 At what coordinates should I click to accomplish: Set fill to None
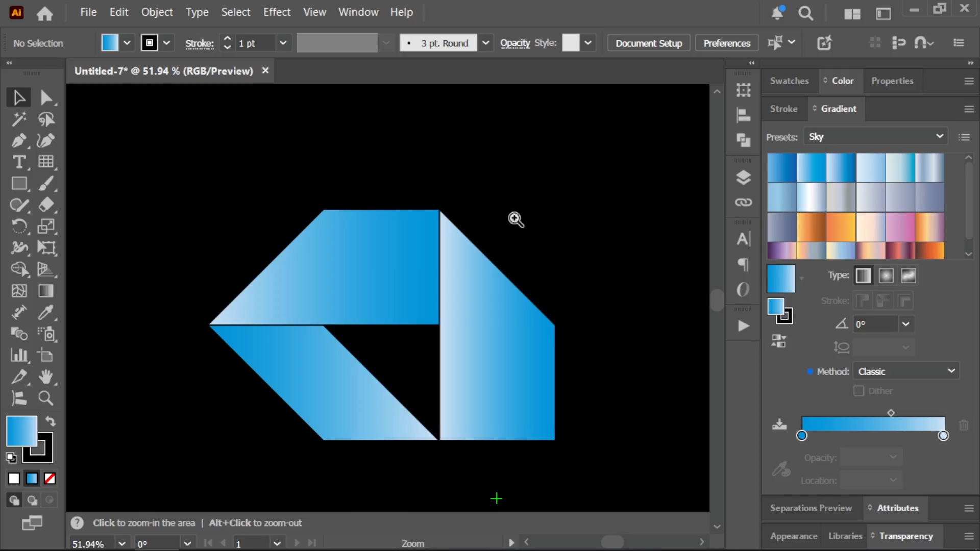[50, 479]
